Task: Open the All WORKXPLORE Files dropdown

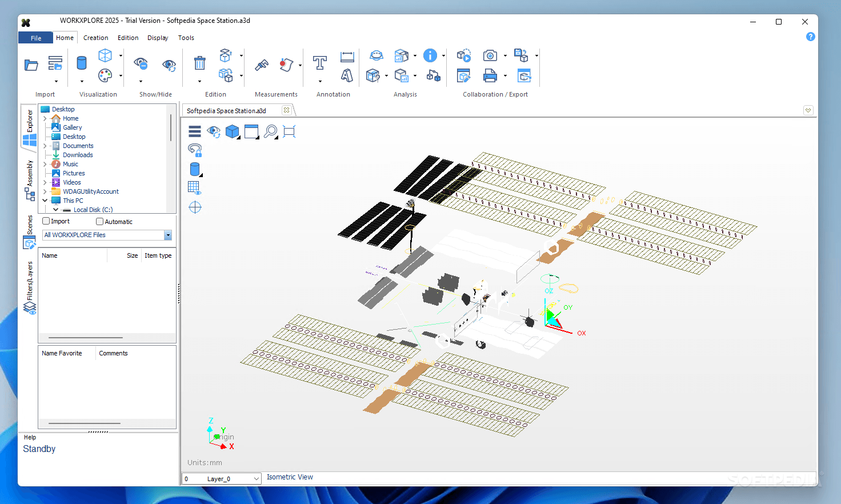Action: pos(167,235)
